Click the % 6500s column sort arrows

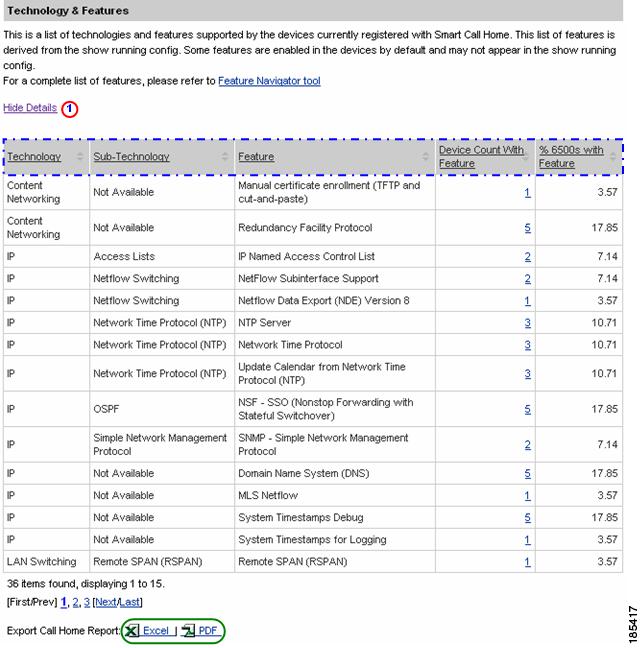[613, 157]
